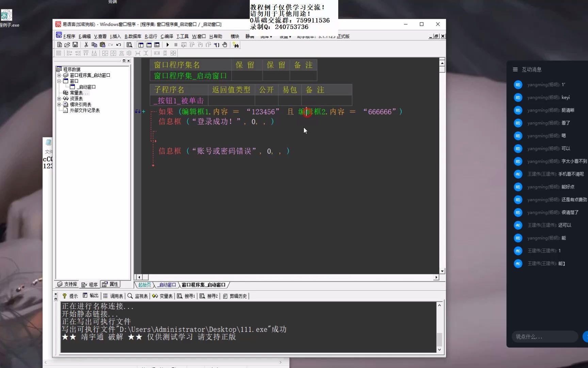Expand the 资源表 tree node
This screenshot has width=588, height=368.
(x=59, y=98)
